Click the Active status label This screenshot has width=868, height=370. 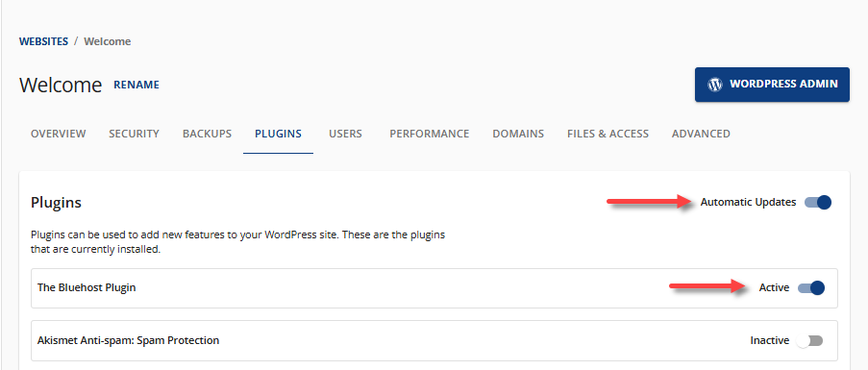(x=774, y=287)
